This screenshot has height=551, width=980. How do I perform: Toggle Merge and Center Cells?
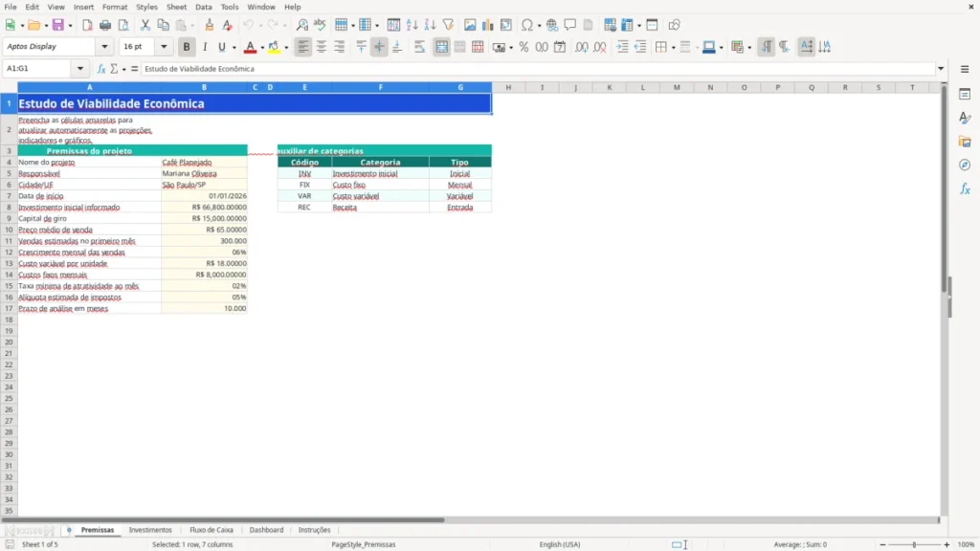[441, 47]
